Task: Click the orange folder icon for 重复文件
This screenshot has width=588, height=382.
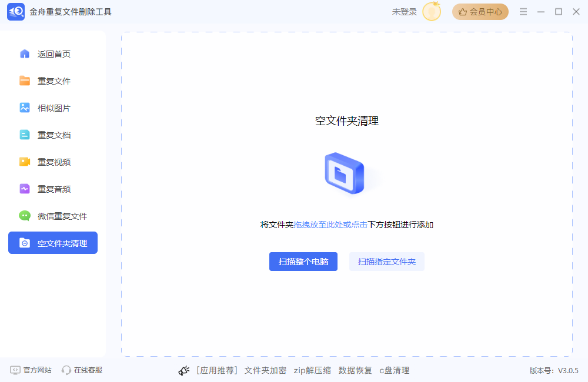Action: 25,81
